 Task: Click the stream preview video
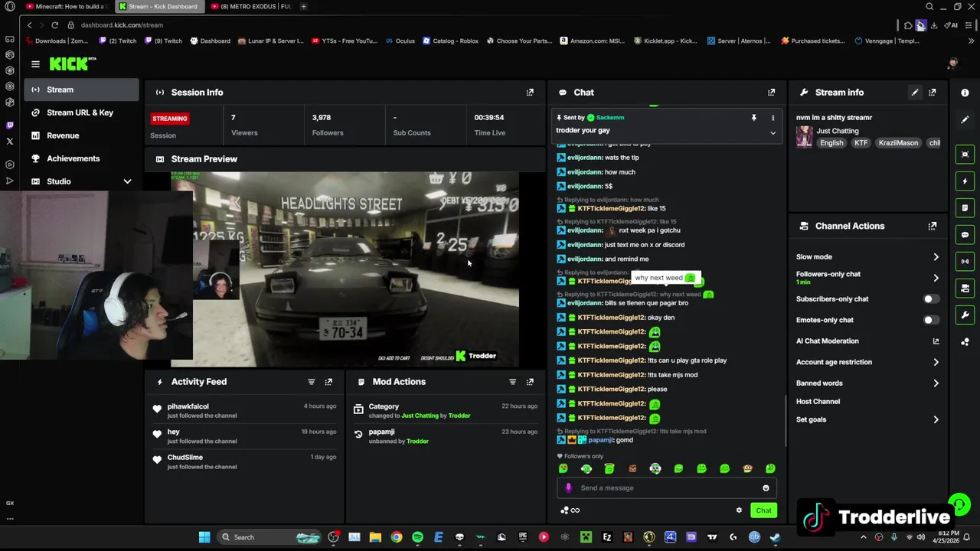pos(345,269)
